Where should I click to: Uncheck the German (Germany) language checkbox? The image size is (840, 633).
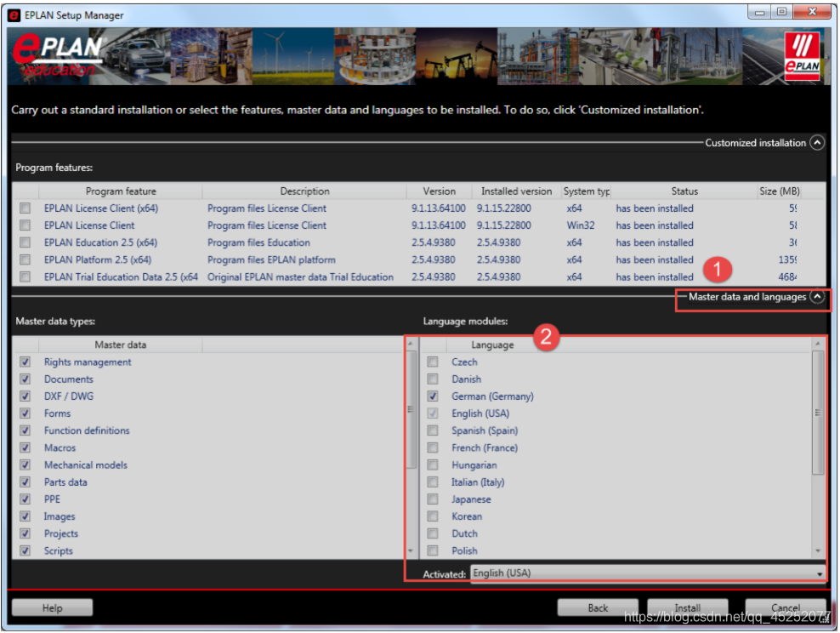433,396
